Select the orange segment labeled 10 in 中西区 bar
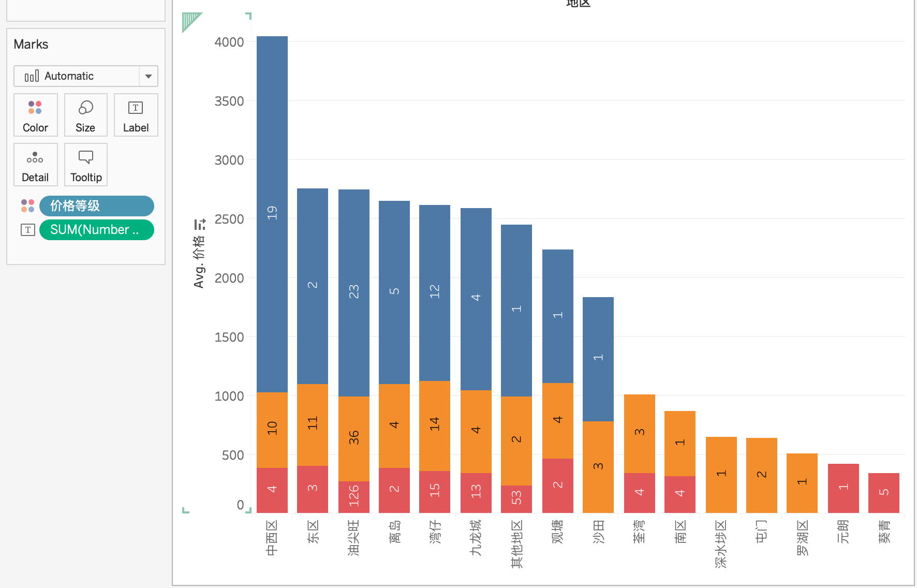The image size is (917, 588). point(272,430)
